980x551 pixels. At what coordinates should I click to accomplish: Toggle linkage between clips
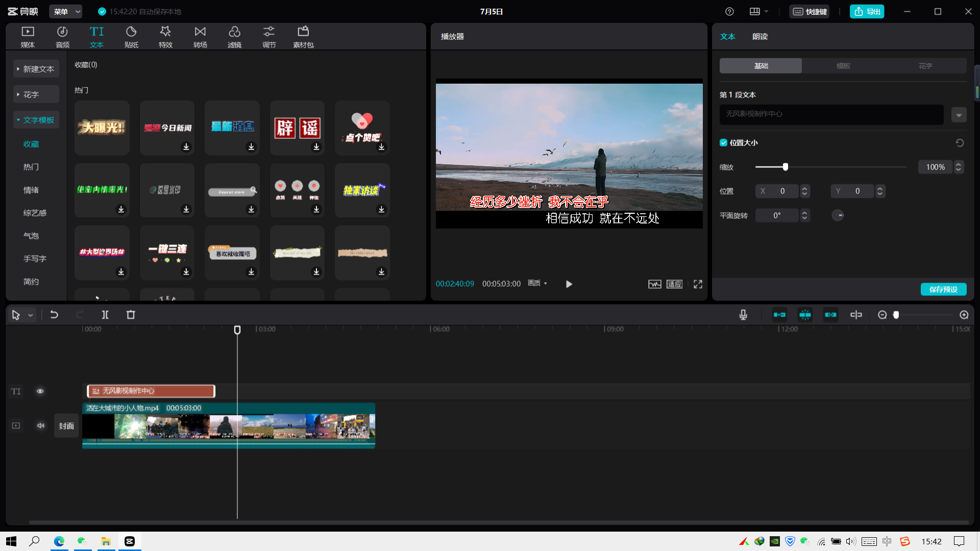830,315
